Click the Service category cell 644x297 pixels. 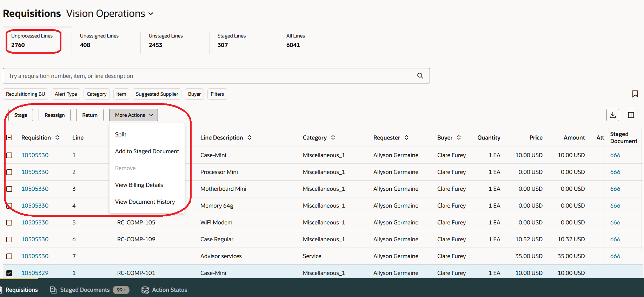[312, 256]
